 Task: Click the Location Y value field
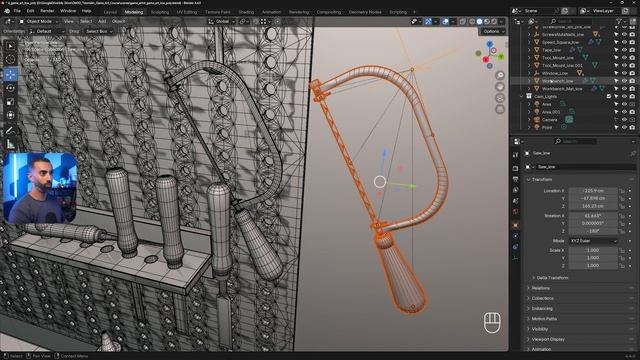pos(593,198)
